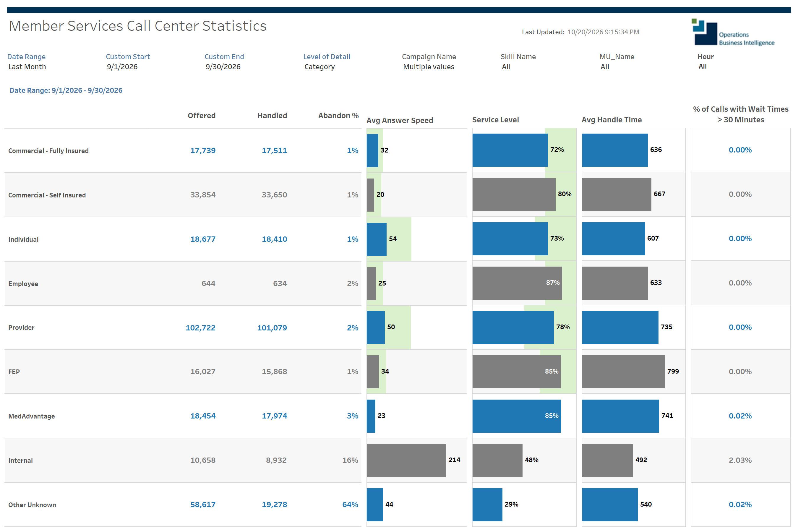Image resolution: width=798 pixels, height=532 pixels.
Task: Edit the Custom End date 9/30/2026
Action: point(223,67)
